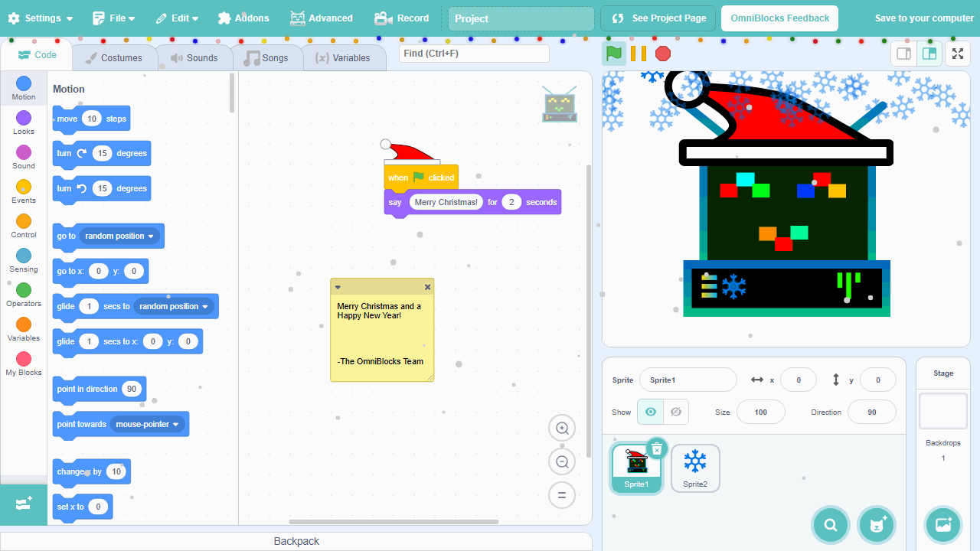Select the My Blocks category

(x=24, y=364)
